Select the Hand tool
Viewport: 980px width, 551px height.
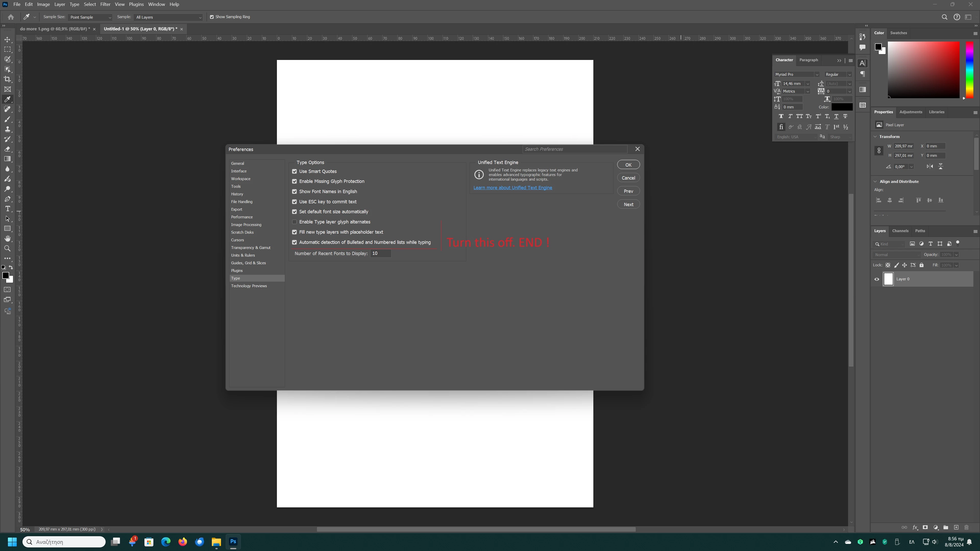click(7, 239)
